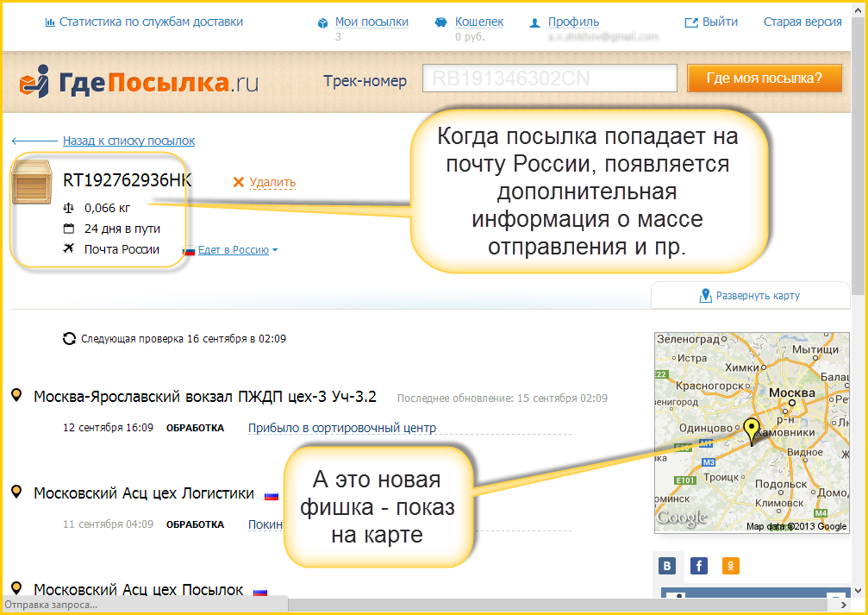This screenshot has width=868, height=615.
Task: Click the weight scale icon
Action: [69, 209]
